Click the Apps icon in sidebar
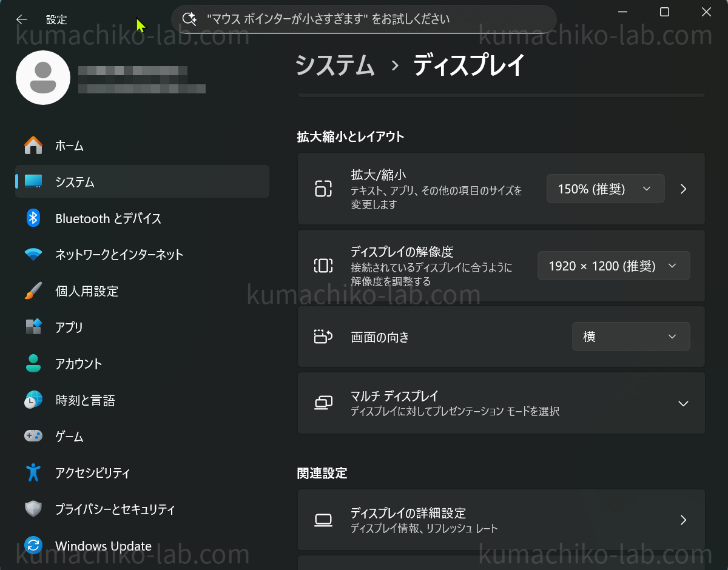The image size is (728, 570). click(x=33, y=327)
